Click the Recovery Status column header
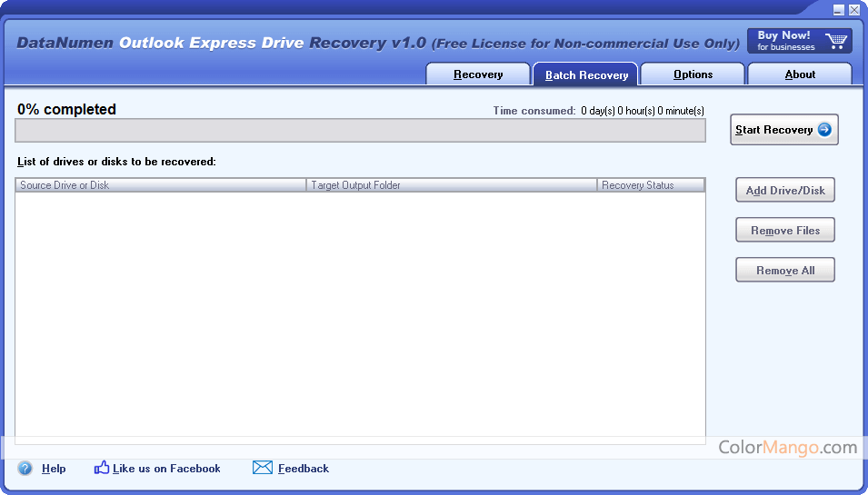This screenshot has width=868, height=495. click(x=651, y=185)
